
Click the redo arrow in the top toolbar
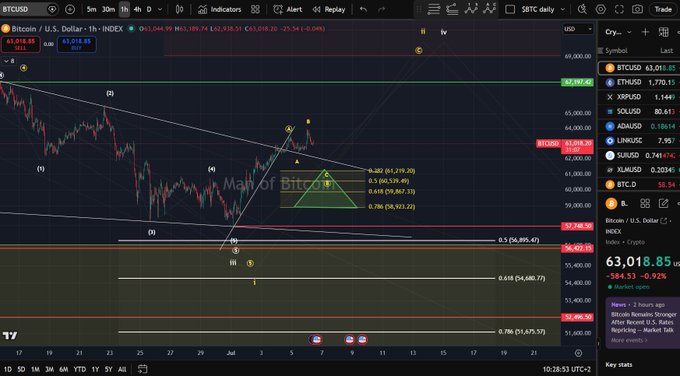[x=382, y=9]
